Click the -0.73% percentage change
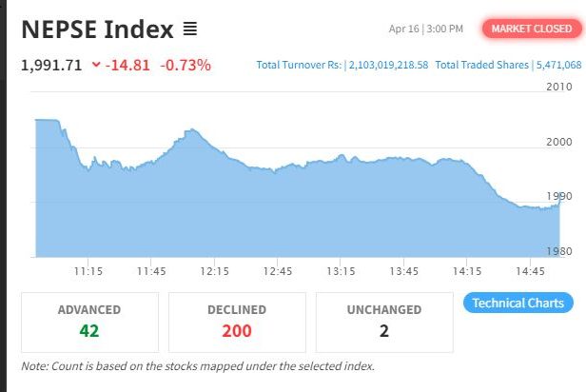This screenshot has height=392, width=586. 186,66
